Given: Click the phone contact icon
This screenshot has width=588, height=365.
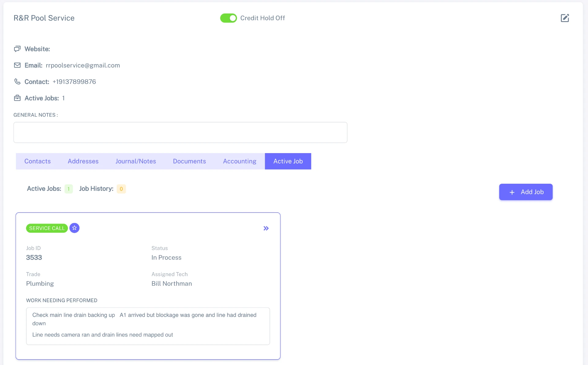Looking at the screenshot, I should pyautogui.click(x=17, y=81).
